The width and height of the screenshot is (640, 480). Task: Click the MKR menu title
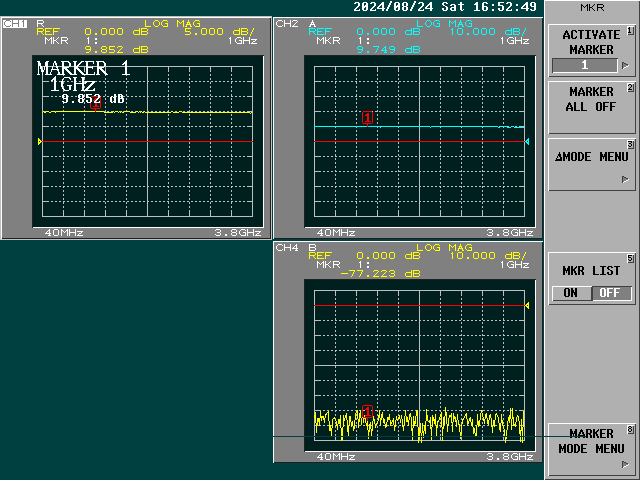pos(592,7)
